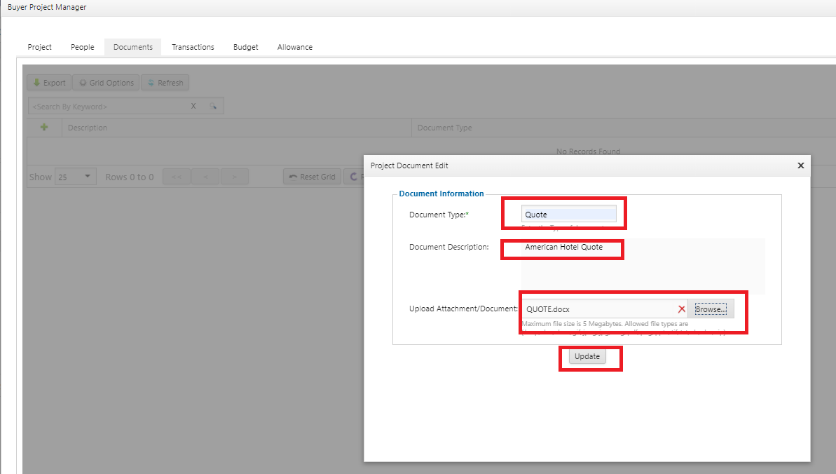Image resolution: width=836 pixels, height=474 pixels.
Task: Click into the Document Description text area
Action: click(x=640, y=265)
